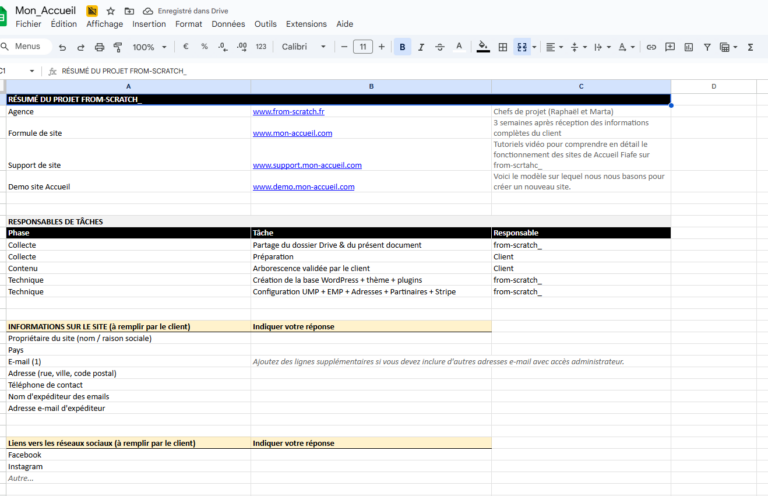This screenshot has width=768, height=496.
Task: Toggle strikethrough formatting
Action: 440,47
